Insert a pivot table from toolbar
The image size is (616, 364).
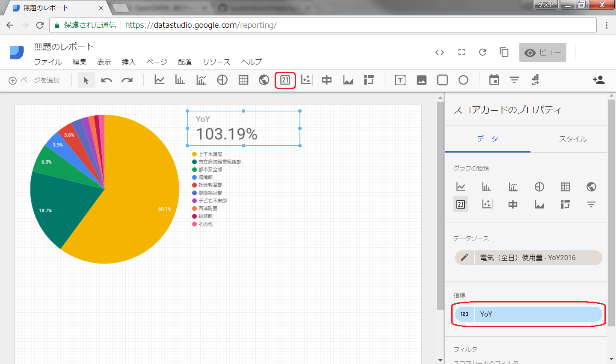[369, 80]
